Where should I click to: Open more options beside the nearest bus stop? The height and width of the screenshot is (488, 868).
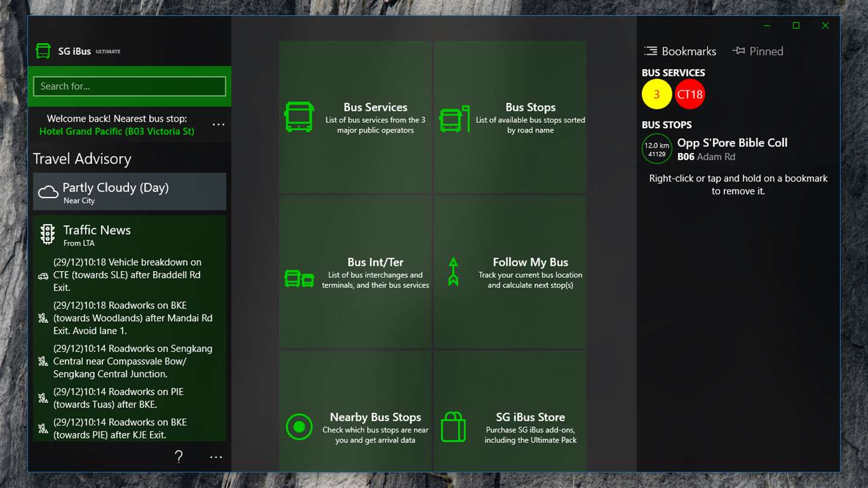[x=218, y=125]
